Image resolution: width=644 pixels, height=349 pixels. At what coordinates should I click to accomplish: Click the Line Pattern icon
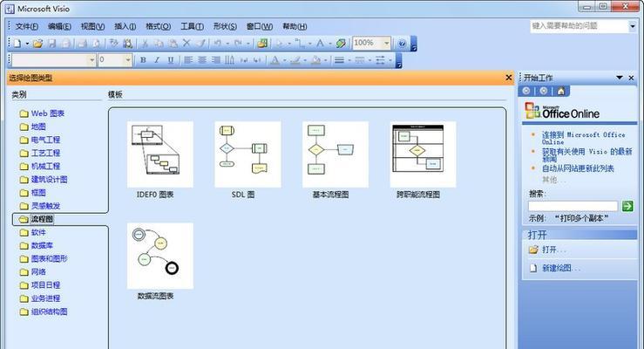(360, 60)
